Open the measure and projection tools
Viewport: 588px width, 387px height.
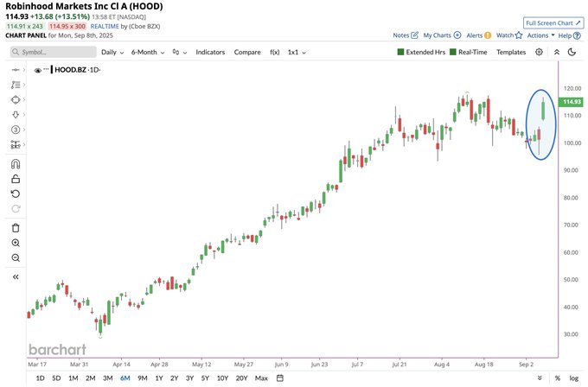16,144
